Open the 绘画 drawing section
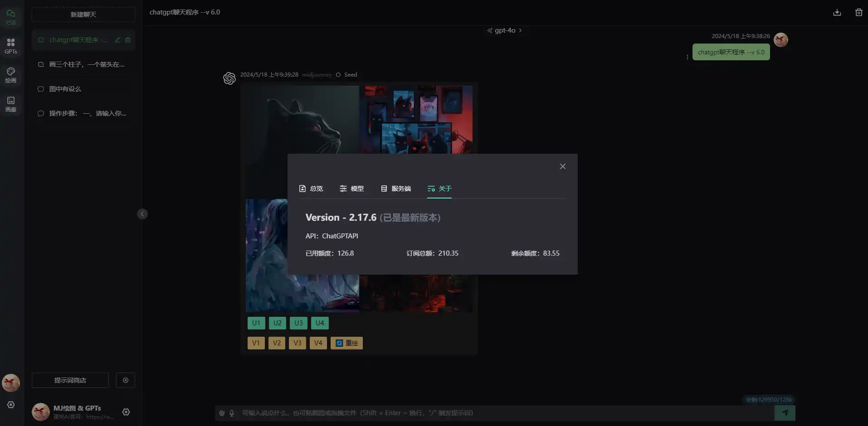Viewport: 868px width, 426px height. (x=11, y=75)
